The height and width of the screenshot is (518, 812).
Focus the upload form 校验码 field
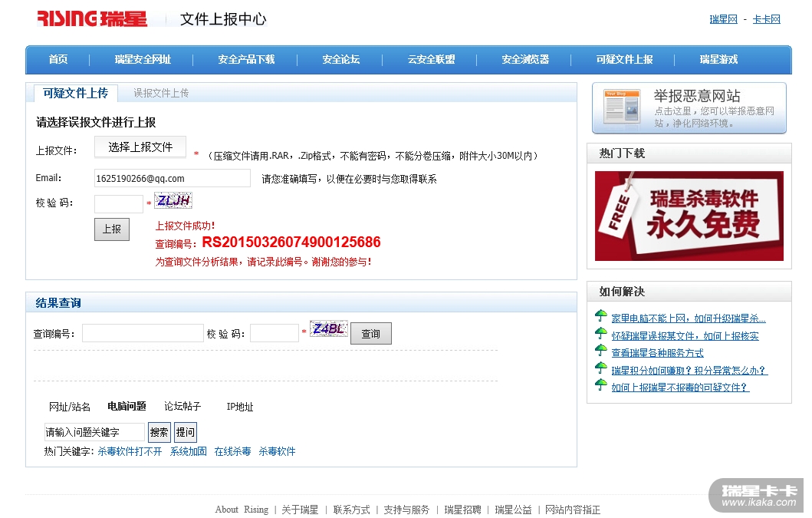(119, 204)
